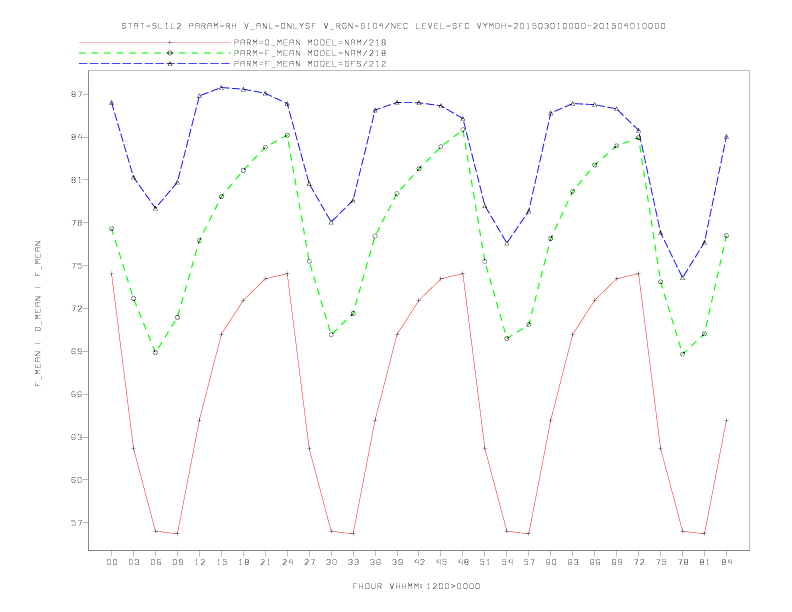The image size is (792, 612).
Task: Click the blue GFS triangle marker at hour 78
Action: coord(682,277)
